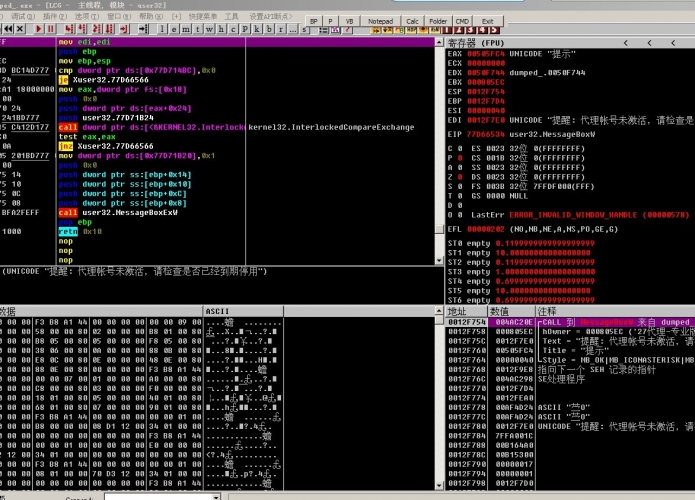Open the 帮助 (Help) menu

(x=151, y=16)
